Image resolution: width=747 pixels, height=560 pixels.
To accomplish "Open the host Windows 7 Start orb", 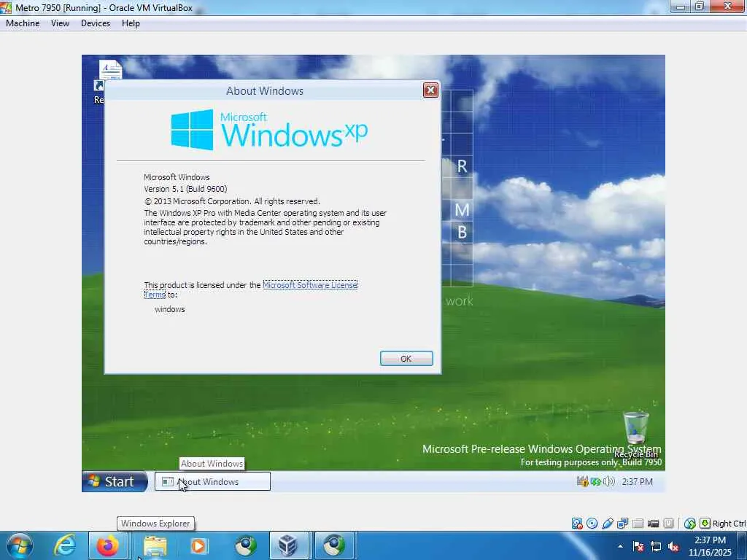I will click(20, 545).
